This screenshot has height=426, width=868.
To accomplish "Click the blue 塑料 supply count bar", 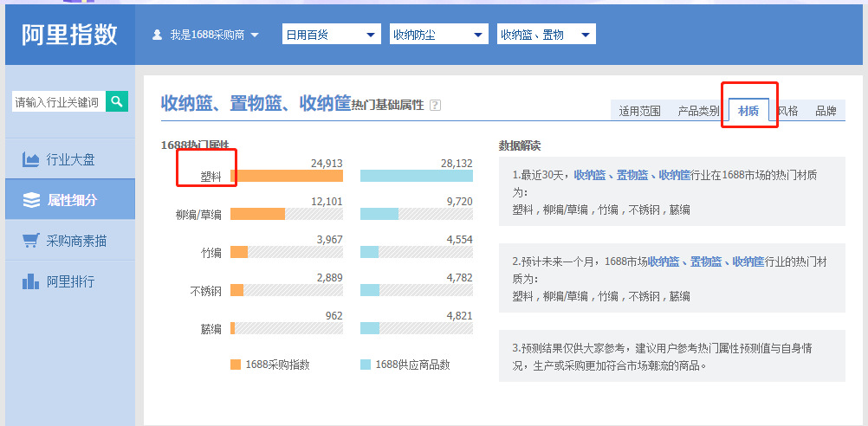I will point(417,176).
